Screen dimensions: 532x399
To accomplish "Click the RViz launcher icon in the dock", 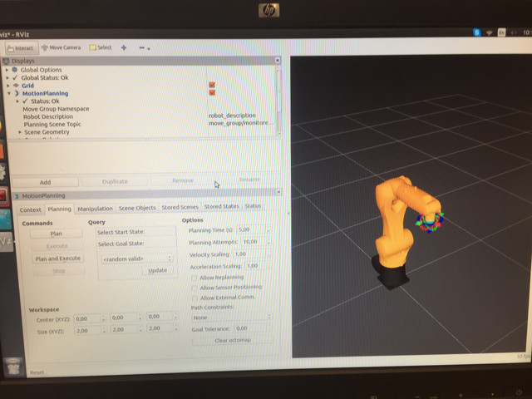I will tap(6, 242).
